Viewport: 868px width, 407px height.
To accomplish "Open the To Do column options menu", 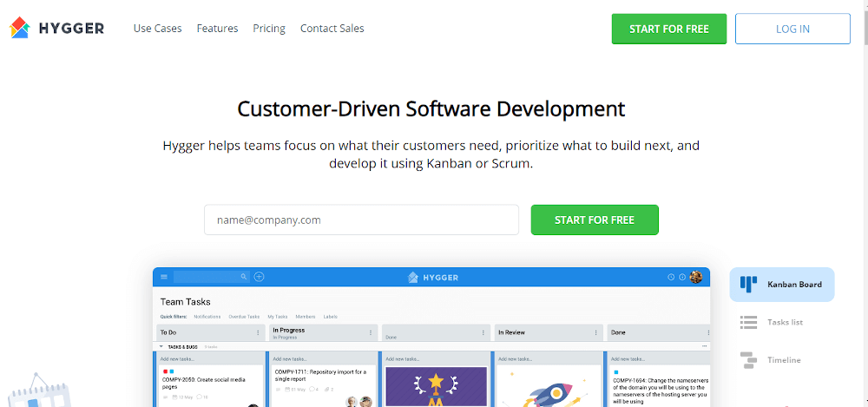I will pos(258,332).
